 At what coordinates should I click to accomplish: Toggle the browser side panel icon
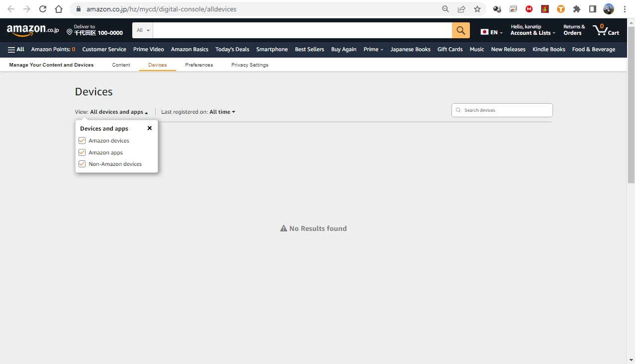[593, 9]
